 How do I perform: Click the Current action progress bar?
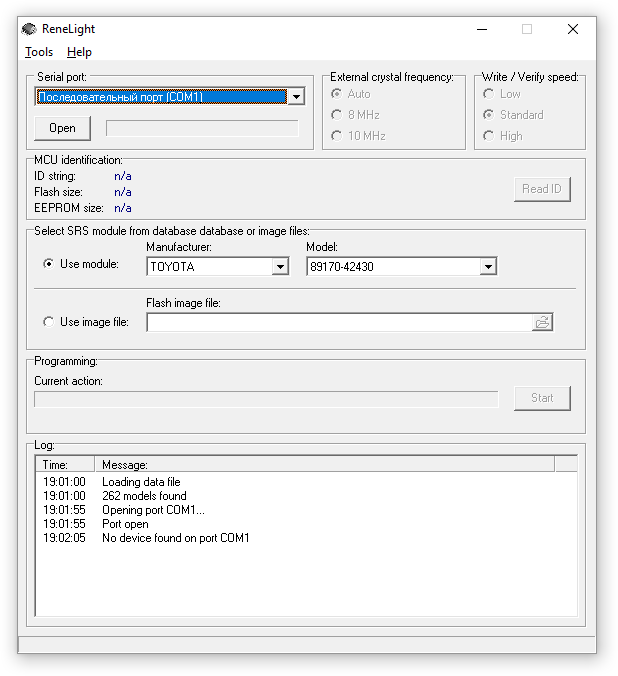click(266, 399)
